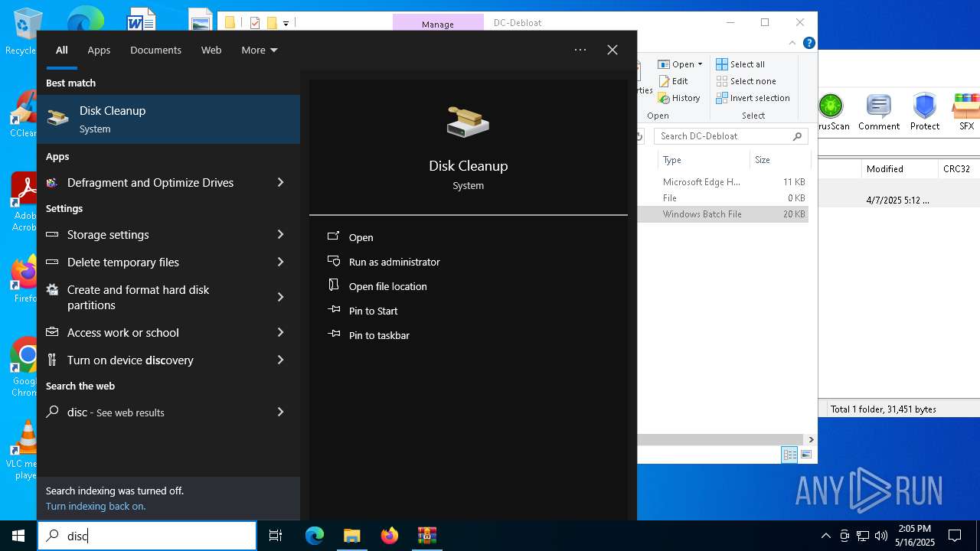
Task: Click Turn indexing back on link
Action: tap(96, 506)
